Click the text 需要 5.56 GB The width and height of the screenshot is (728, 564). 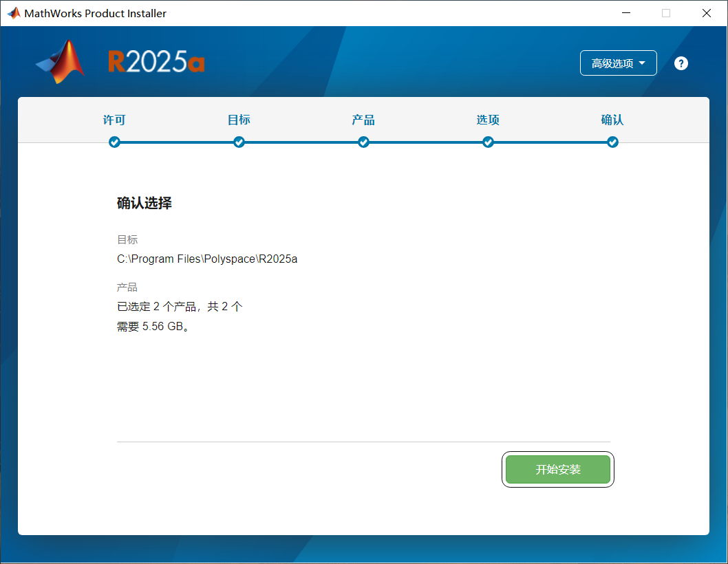click(153, 326)
